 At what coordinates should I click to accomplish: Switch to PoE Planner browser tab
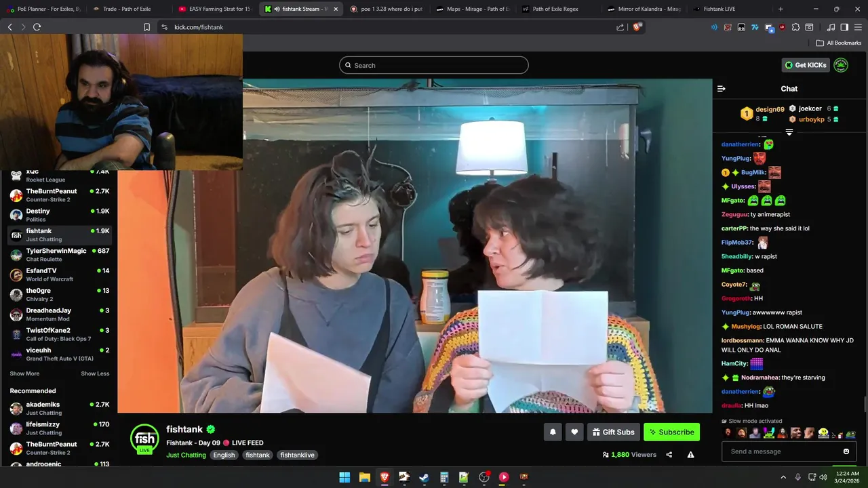tap(43, 9)
